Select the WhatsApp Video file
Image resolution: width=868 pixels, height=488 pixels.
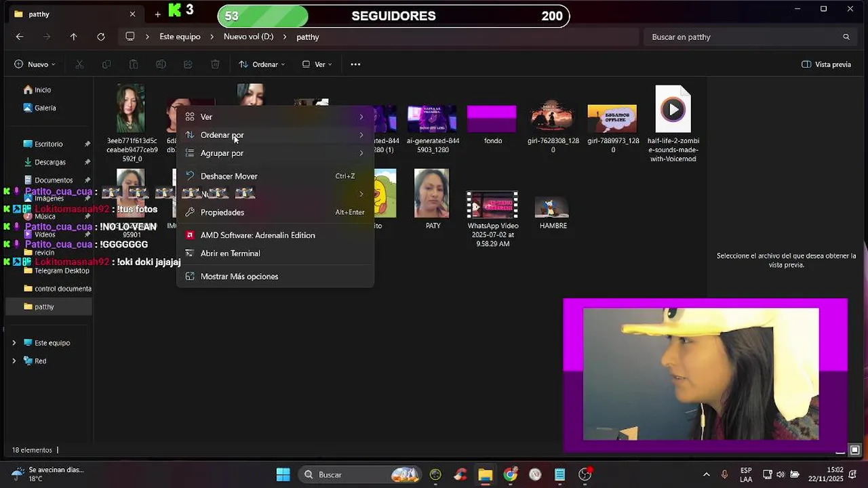pos(492,218)
